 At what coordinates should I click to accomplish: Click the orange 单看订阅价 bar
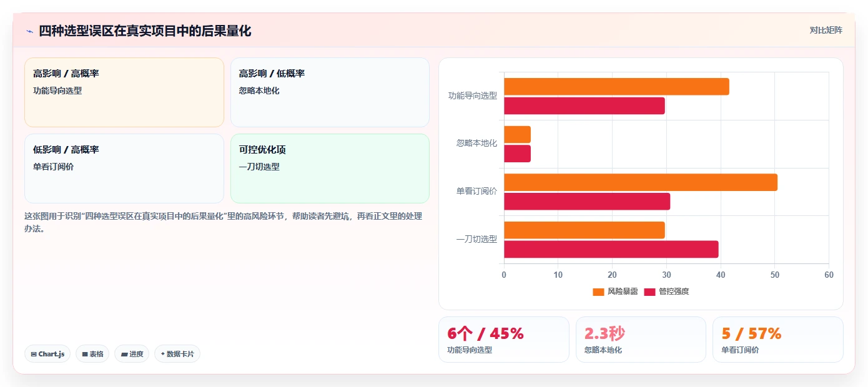click(x=641, y=182)
